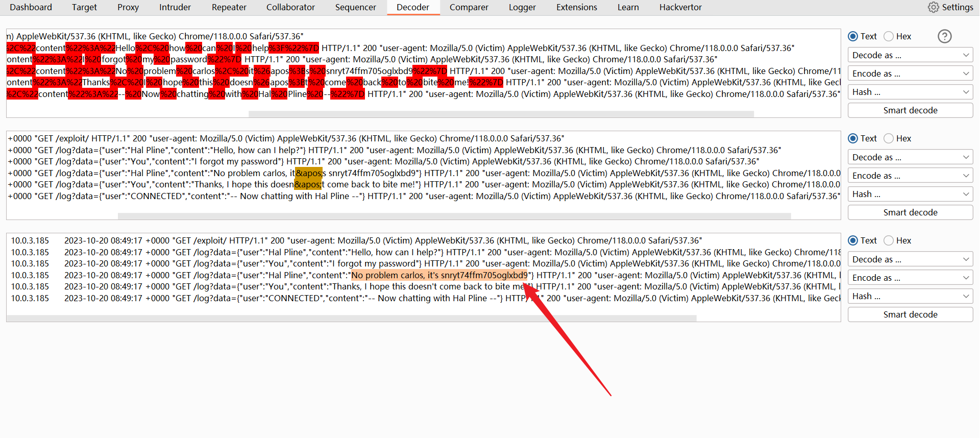Open the Extensions tab
Screen dimensions: 980x438
click(x=577, y=7)
